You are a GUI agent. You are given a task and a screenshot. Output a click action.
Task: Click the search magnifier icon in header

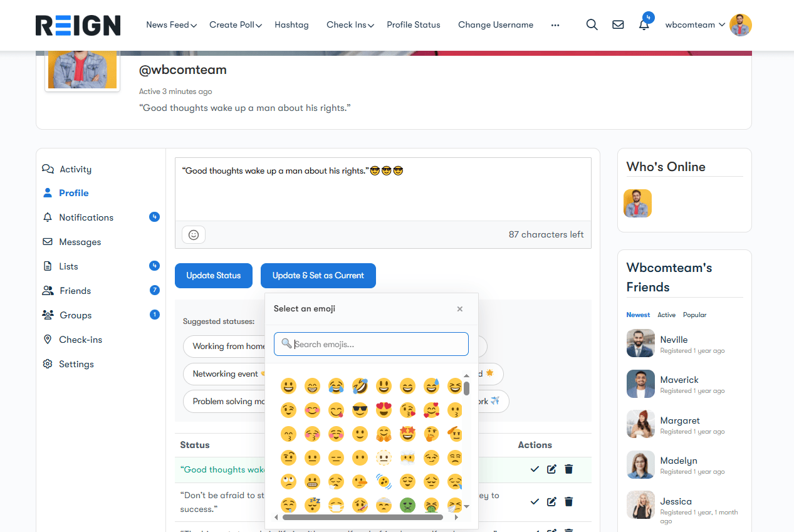tap(592, 25)
